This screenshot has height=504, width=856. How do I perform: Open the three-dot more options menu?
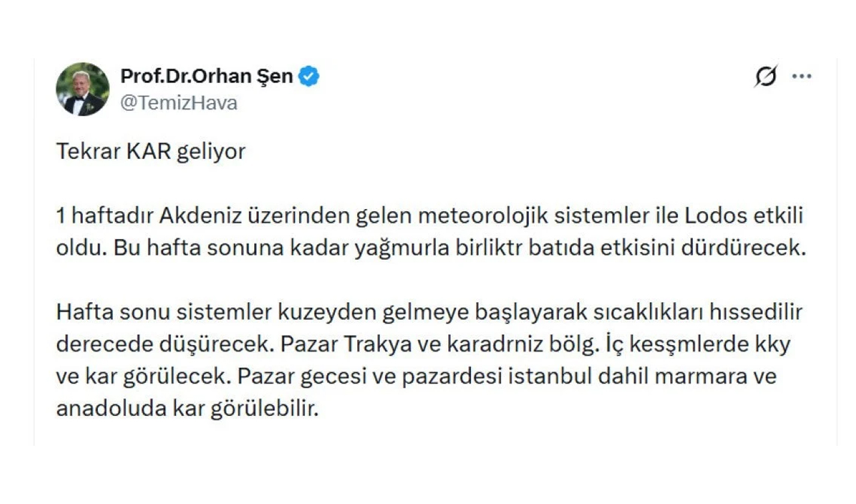coord(801,77)
